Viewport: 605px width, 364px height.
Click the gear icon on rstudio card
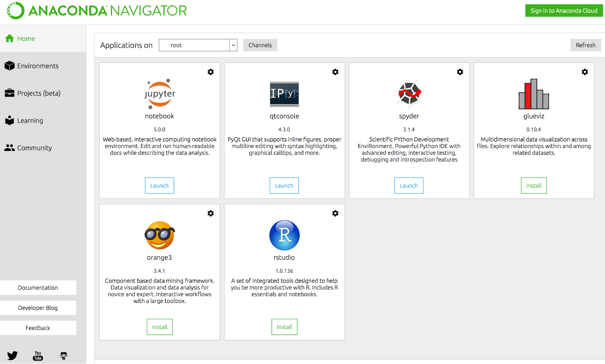click(x=335, y=213)
